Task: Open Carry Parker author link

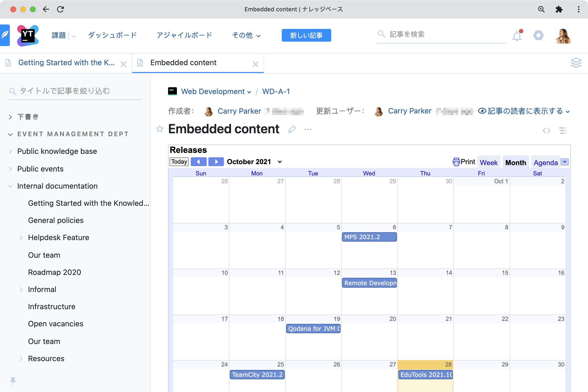Action: (x=239, y=111)
